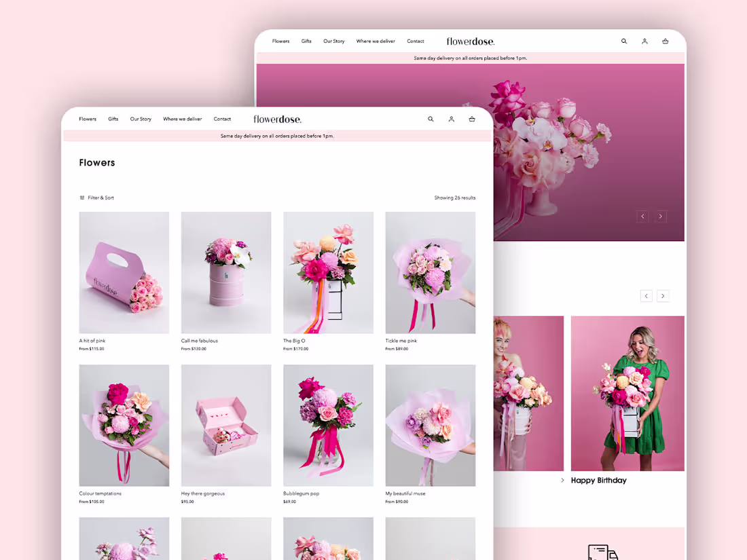This screenshot has width=747, height=560.
Task: Open account icon in the front window
Action: [451, 119]
